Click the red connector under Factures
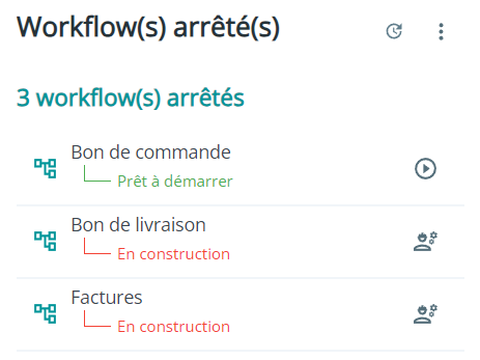Viewport: 480px width, 360px height. point(97,319)
